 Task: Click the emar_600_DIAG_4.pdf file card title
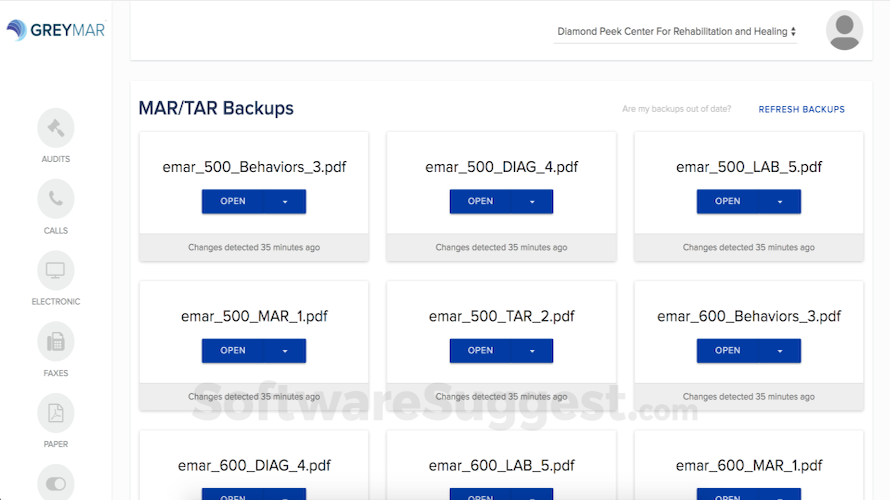[254, 465]
